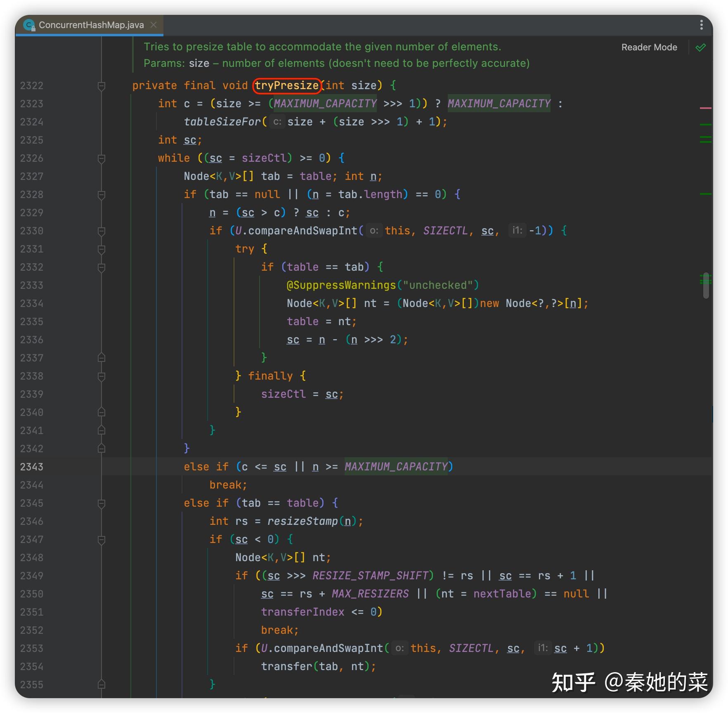728x713 pixels.
Task: Click the green inspections checkmark indicator
Action: coord(701,47)
